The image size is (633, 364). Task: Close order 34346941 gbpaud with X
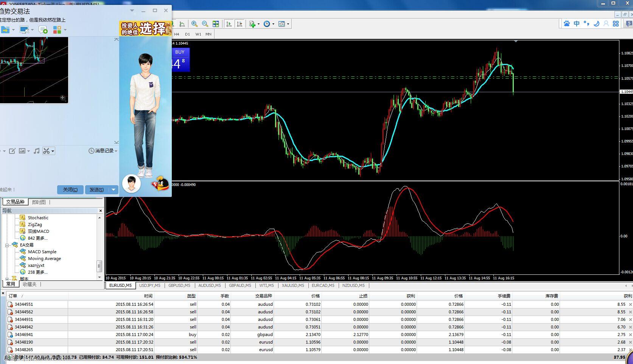pos(630,335)
